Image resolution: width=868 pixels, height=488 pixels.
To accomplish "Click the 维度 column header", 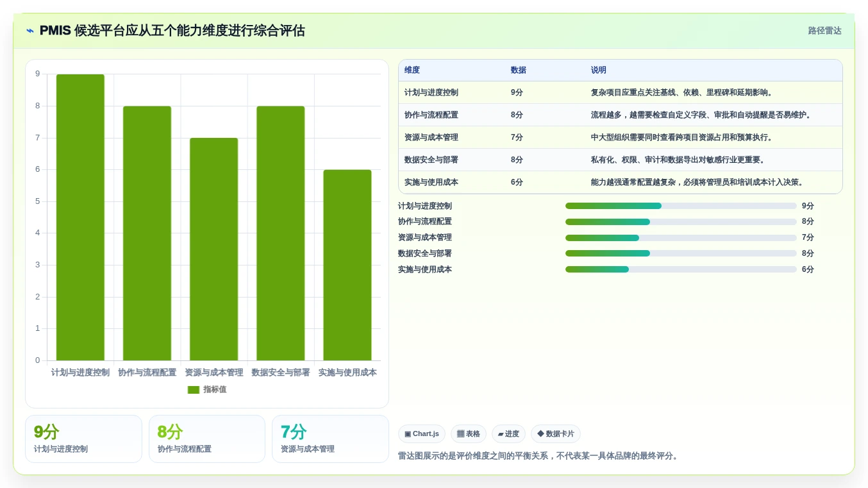I will [412, 71].
